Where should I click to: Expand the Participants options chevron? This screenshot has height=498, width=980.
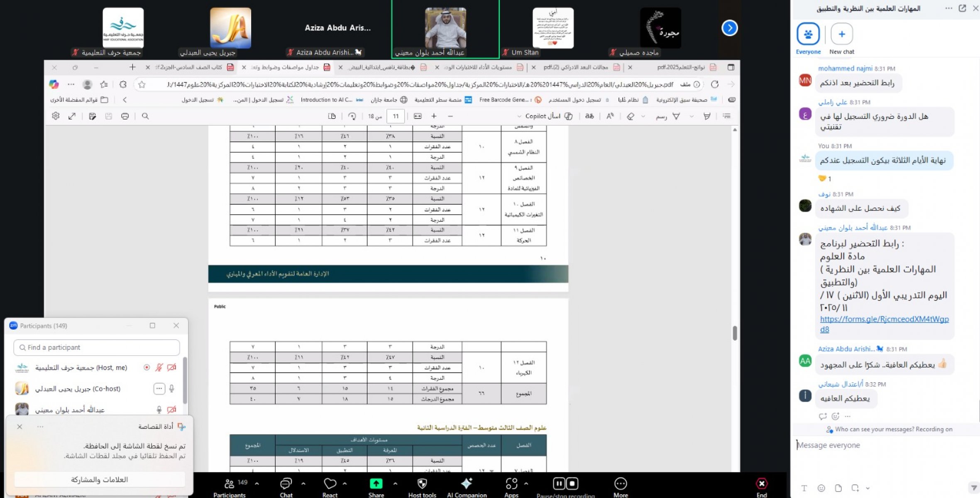257,483
